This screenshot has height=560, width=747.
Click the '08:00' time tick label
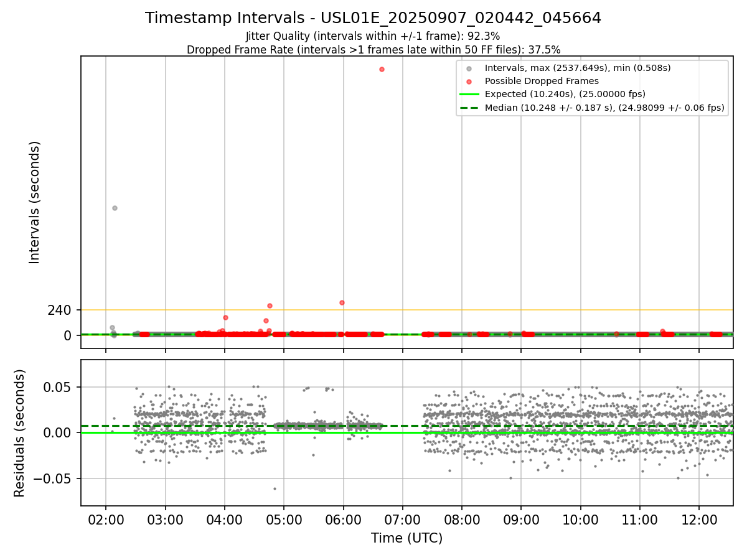(x=462, y=520)
